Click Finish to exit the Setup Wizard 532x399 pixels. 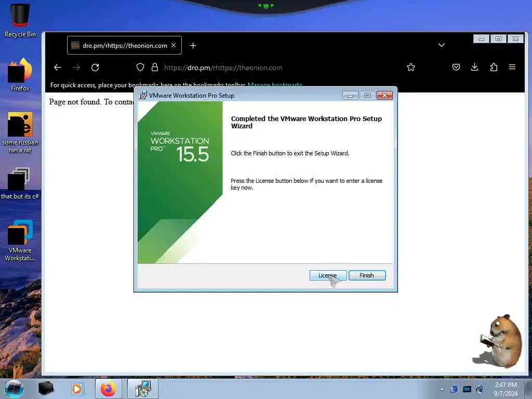(367, 275)
